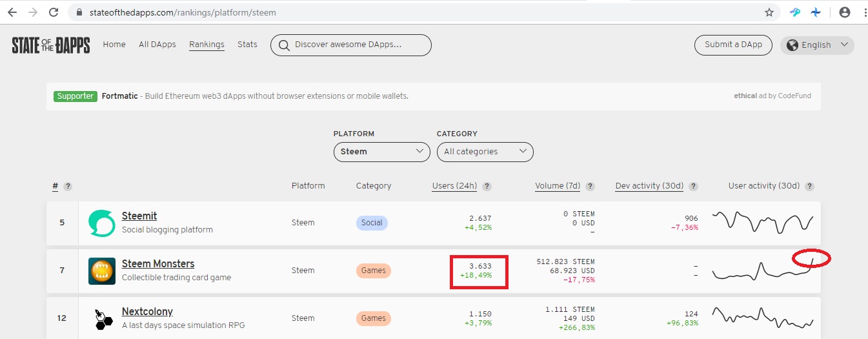Click Steem Monsters volume 512.823 STEEM
This screenshot has height=339, width=868.
[565, 262]
